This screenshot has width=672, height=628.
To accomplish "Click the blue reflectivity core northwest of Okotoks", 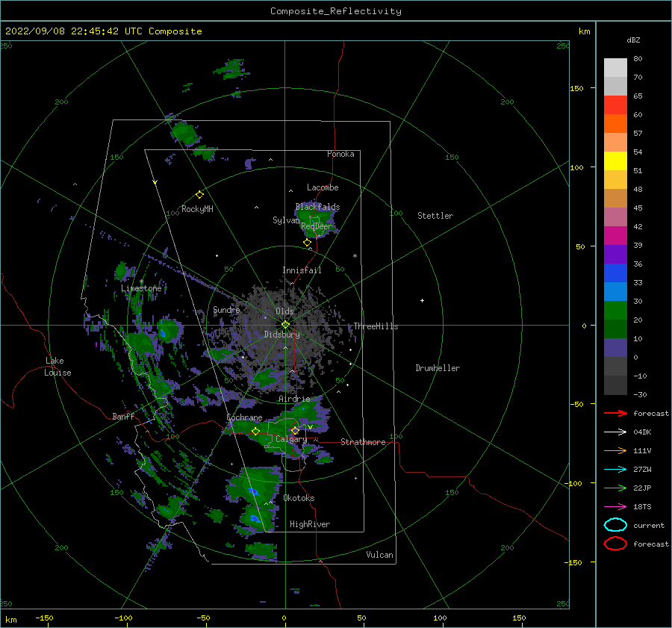I will (x=254, y=491).
